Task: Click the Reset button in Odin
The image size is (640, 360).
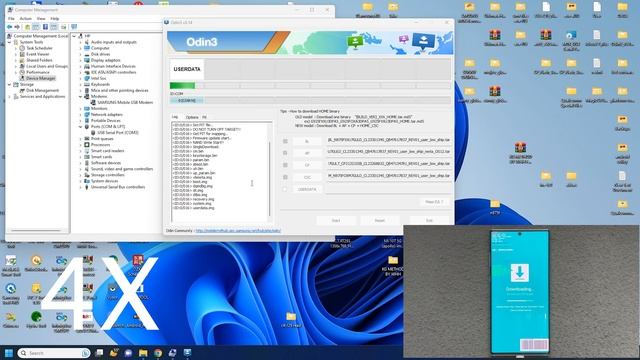Action: tap(380, 220)
